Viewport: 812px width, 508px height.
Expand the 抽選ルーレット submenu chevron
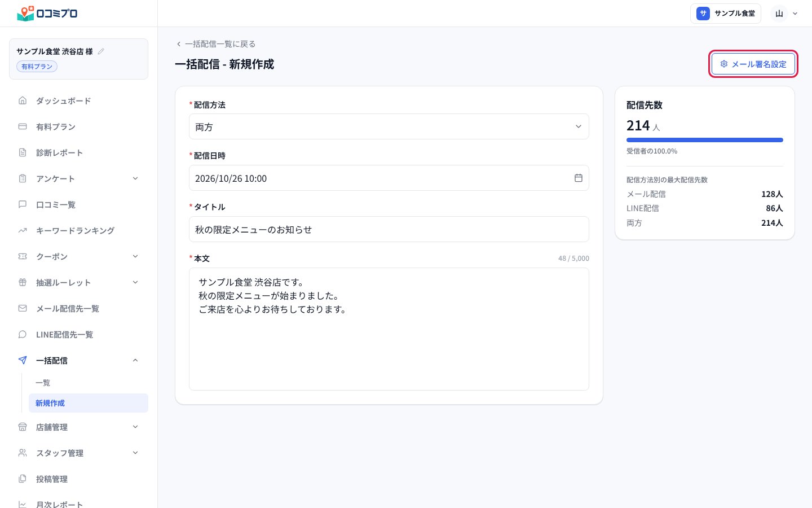tap(135, 282)
